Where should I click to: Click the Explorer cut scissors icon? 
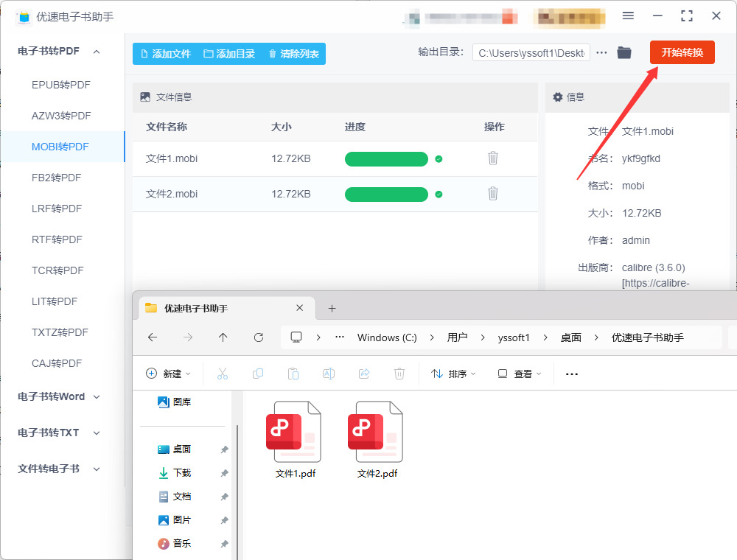(223, 374)
